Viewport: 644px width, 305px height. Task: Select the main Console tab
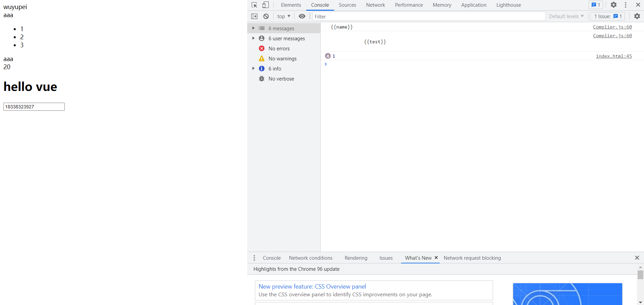320,5
